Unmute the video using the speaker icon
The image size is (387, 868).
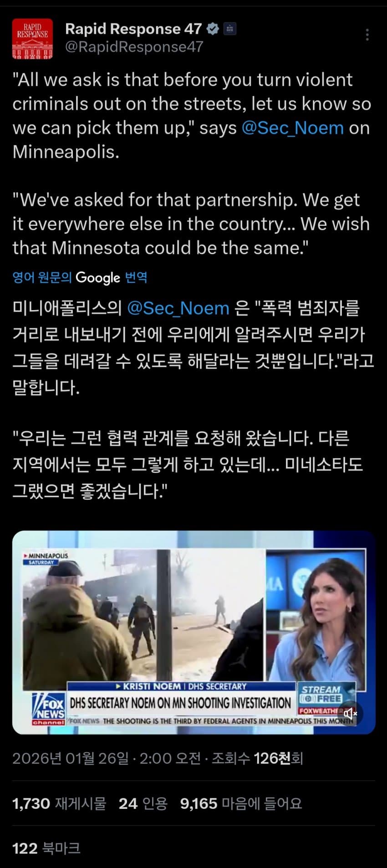pyautogui.click(x=350, y=713)
